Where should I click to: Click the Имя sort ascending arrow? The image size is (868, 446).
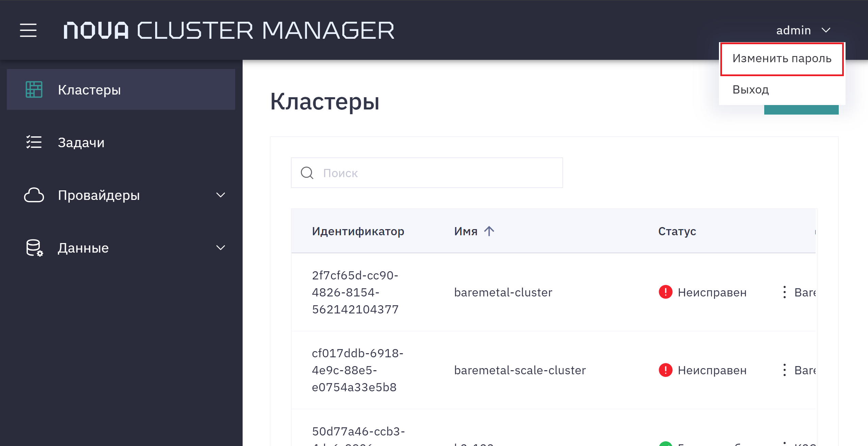(x=489, y=231)
